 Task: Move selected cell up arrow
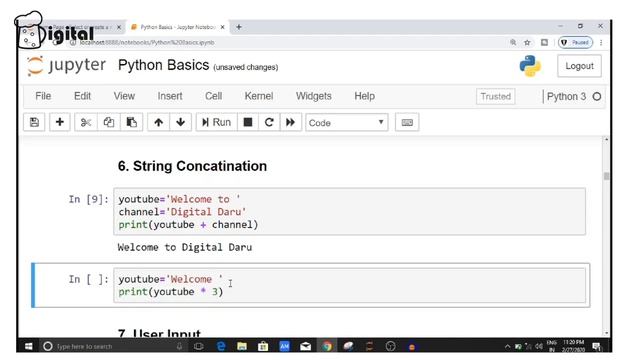[x=158, y=122]
